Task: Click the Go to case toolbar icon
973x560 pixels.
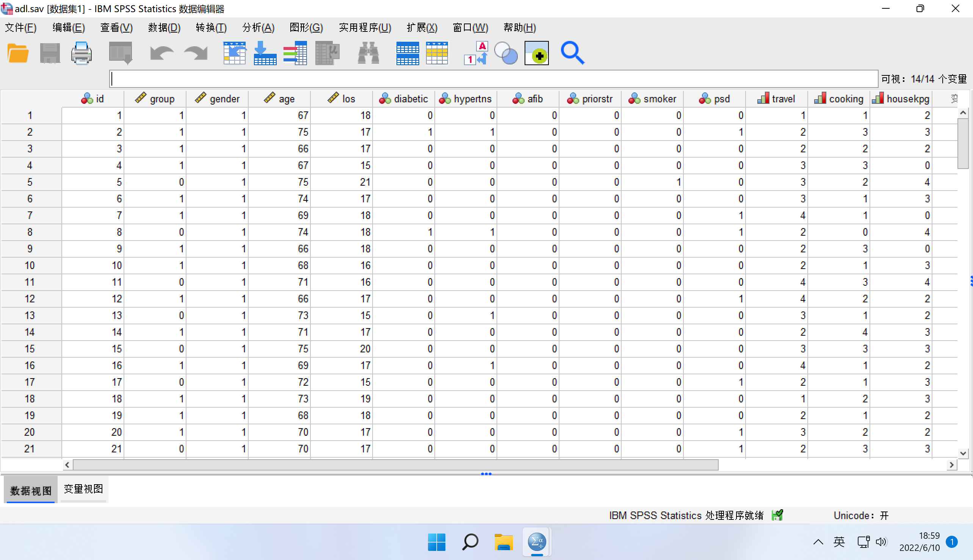Action: [234, 53]
